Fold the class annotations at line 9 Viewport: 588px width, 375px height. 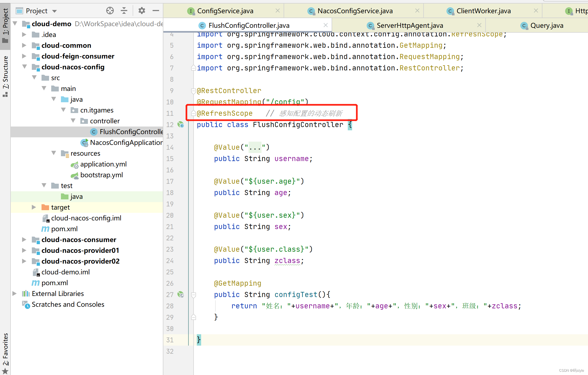click(x=193, y=91)
